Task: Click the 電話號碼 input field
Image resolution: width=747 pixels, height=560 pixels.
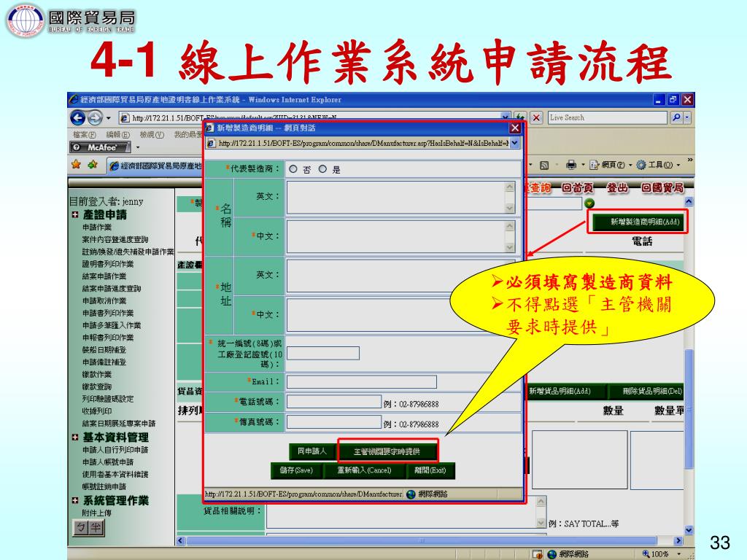Action: point(333,402)
